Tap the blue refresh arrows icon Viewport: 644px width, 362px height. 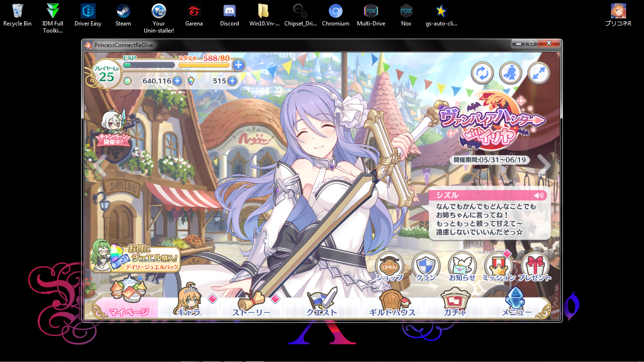pyautogui.click(x=482, y=74)
